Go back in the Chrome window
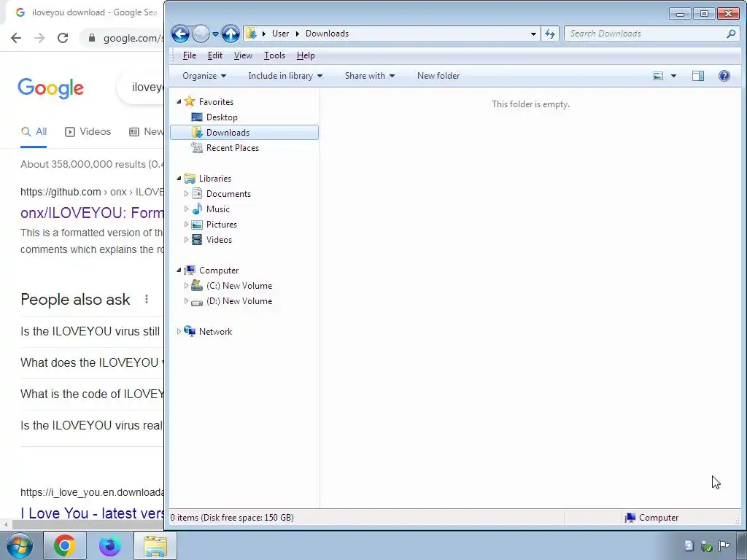This screenshot has height=560, width=747. tap(16, 38)
